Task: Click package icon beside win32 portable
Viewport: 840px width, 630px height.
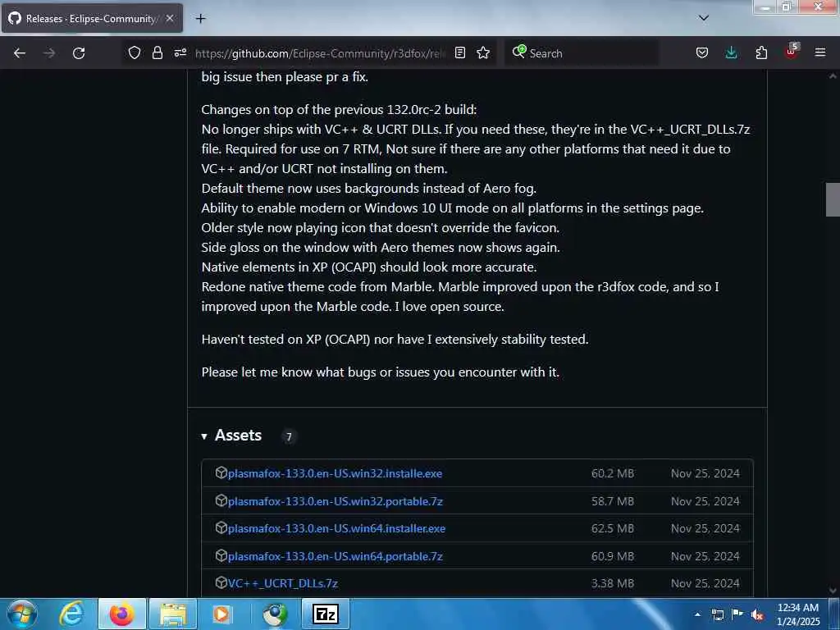Action: point(221,500)
